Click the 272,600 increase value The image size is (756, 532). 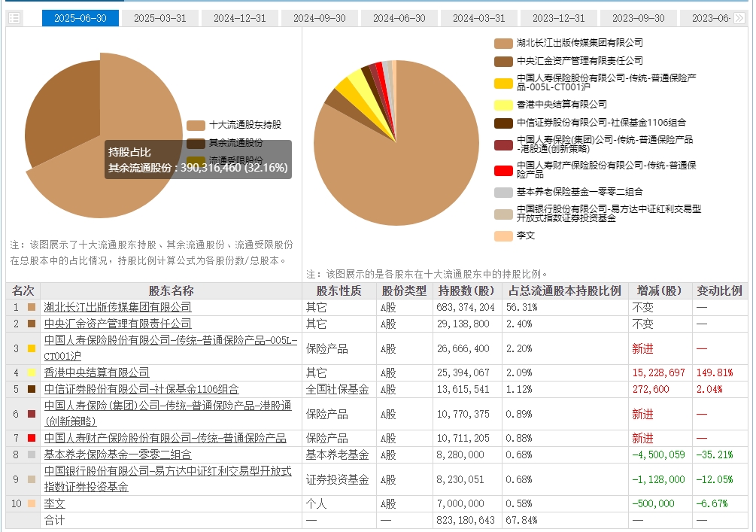point(651,389)
